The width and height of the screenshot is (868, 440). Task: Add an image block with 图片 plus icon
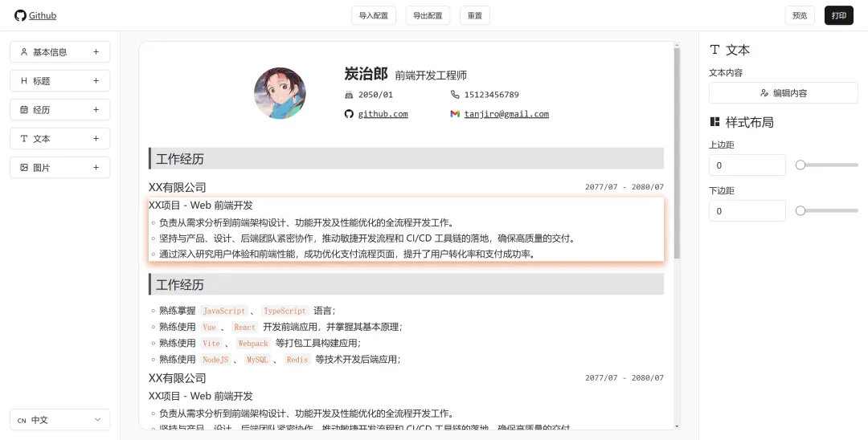(96, 168)
